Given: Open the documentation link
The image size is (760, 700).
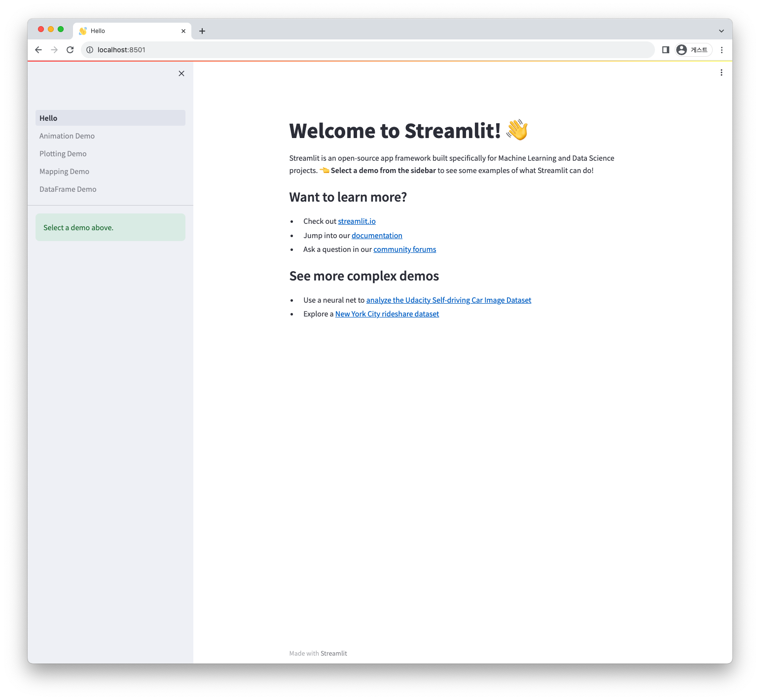Looking at the screenshot, I should [x=377, y=236].
